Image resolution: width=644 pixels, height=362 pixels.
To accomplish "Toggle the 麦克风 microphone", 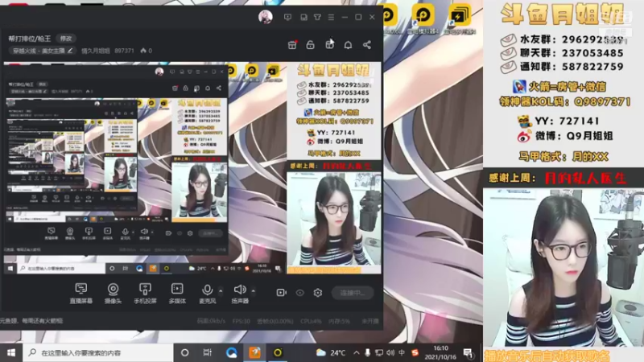I will coord(208,294).
